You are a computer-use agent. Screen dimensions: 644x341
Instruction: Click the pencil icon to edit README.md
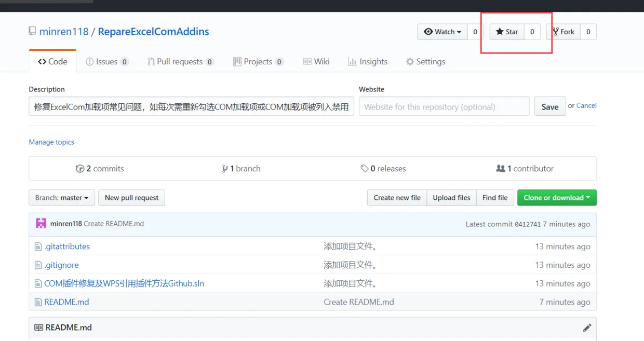tap(587, 328)
